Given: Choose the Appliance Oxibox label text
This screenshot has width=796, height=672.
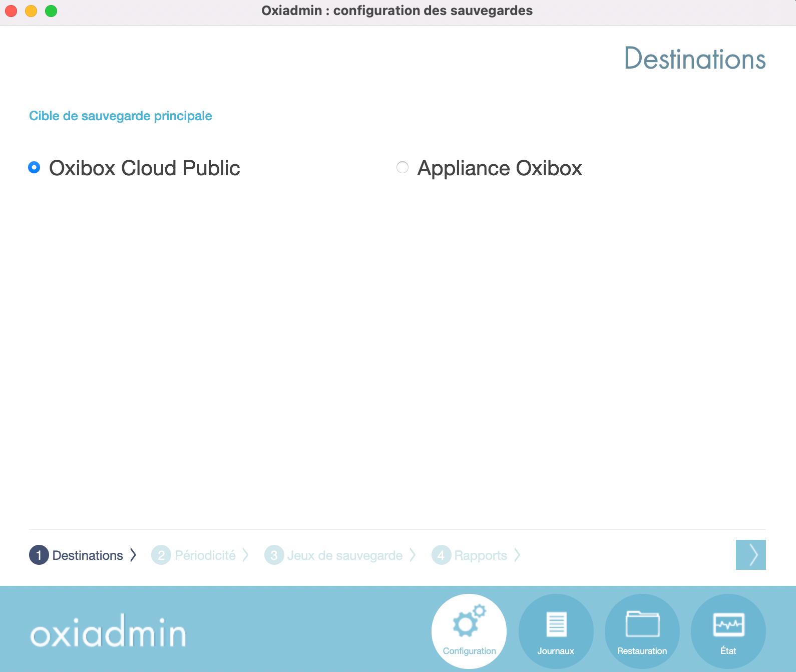Looking at the screenshot, I should (x=500, y=168).
